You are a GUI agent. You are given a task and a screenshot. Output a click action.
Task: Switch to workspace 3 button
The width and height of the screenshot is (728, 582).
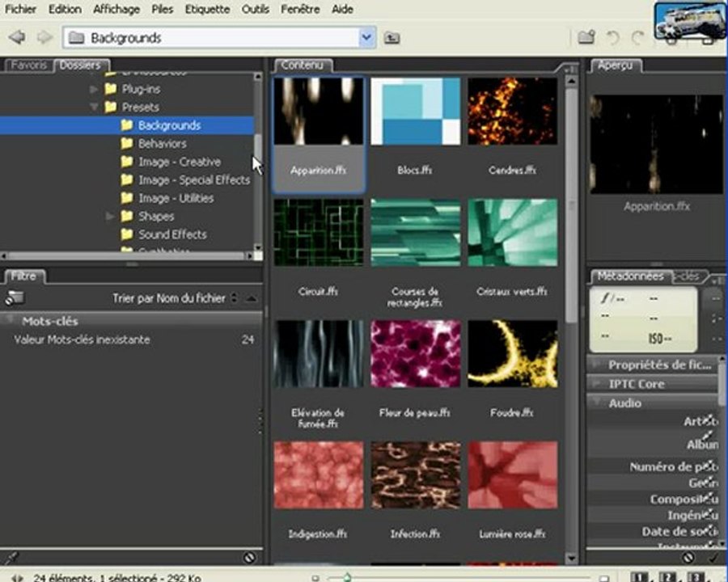[x=696, y=577]
